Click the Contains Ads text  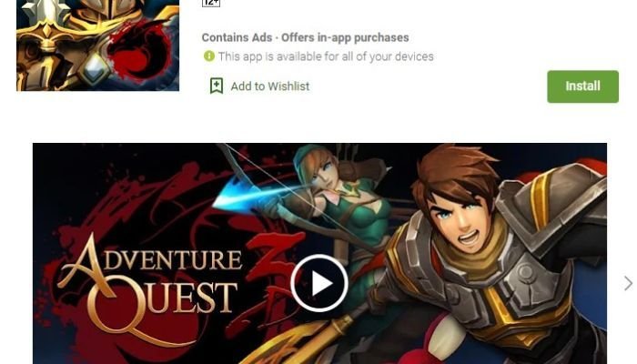(237, 37)
